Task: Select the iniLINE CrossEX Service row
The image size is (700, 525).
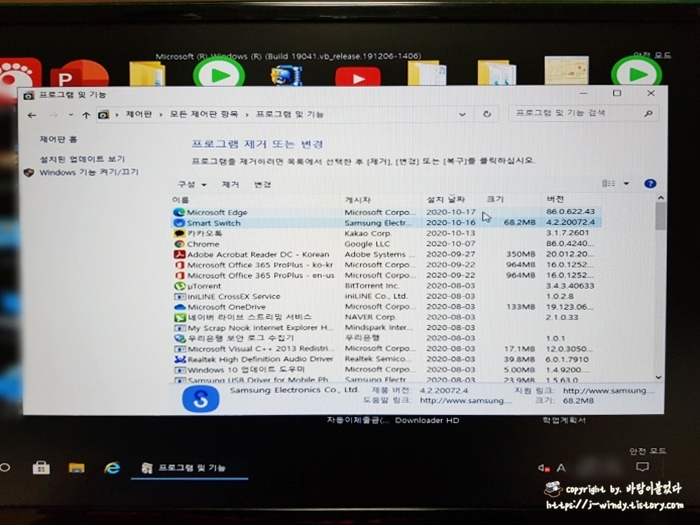Action: (x=386, y=296)
